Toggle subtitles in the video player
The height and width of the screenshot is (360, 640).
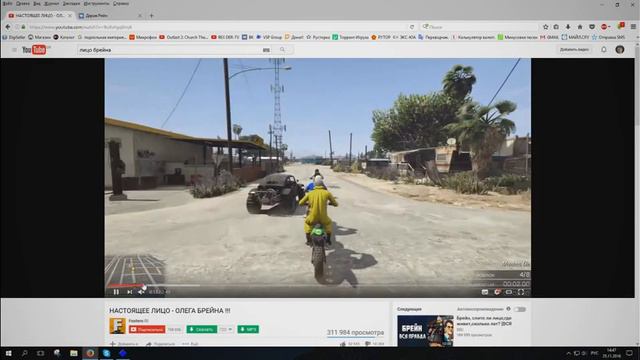[485, 292]
